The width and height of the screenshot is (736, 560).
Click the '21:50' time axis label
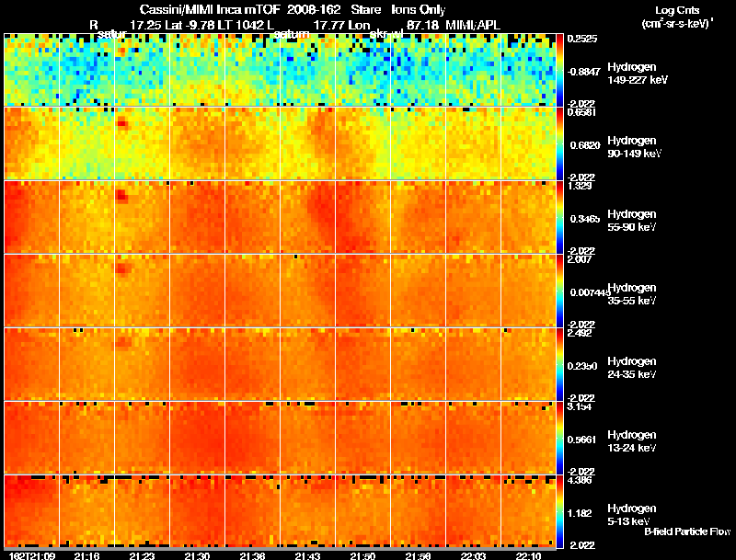click(x=362, y=555)
